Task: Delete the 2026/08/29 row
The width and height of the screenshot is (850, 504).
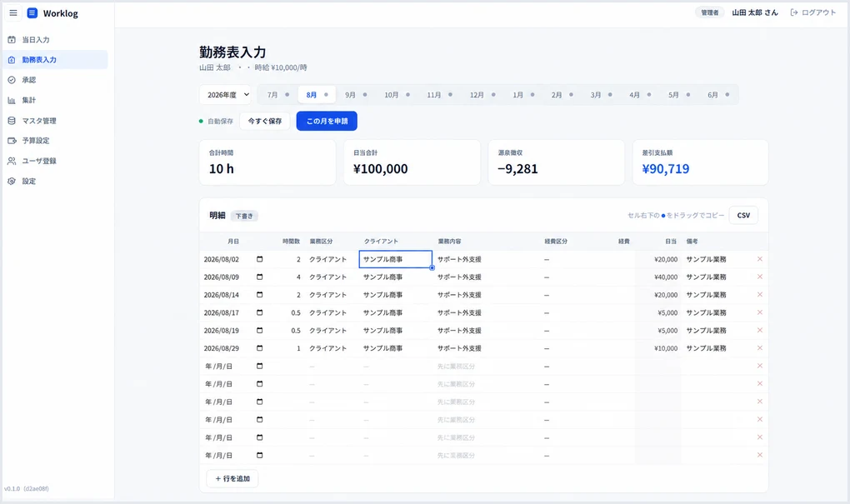Action: pos(759,348)
